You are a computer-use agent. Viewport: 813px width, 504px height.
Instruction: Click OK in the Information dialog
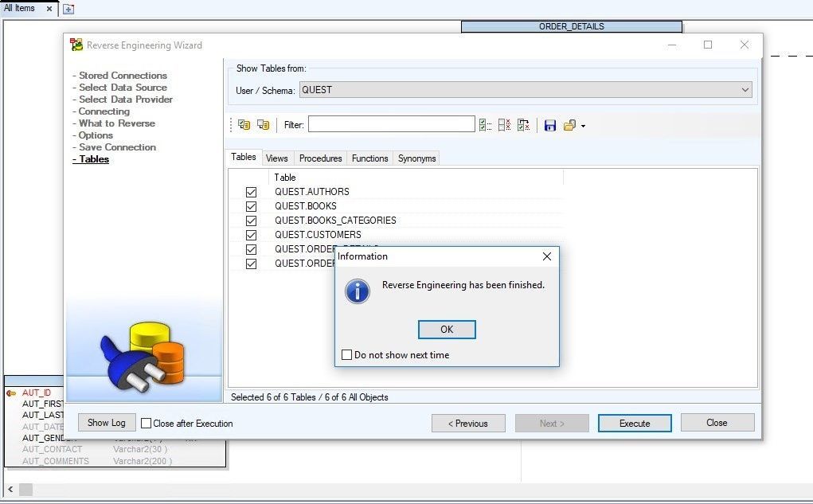(447, 330)
